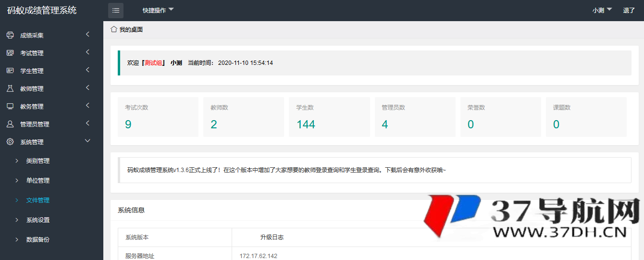Select 文件管理 submenu item
This screenshot has height=260, width=644.
pos(38,200)
